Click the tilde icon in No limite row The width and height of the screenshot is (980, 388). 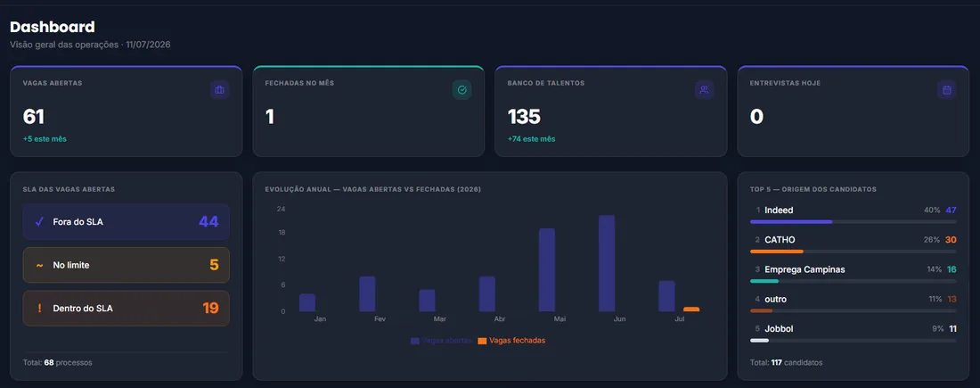pyautogui.click(x=39, y=265)
